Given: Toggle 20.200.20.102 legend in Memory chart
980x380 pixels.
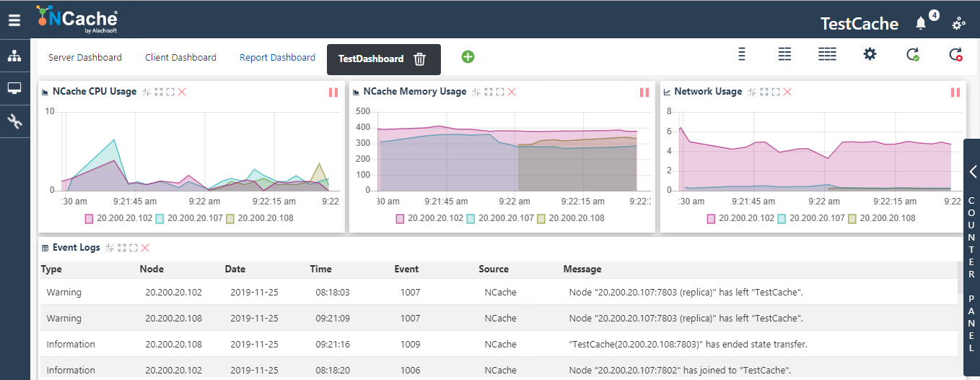Looking at the screenshot, I should 429,218.
